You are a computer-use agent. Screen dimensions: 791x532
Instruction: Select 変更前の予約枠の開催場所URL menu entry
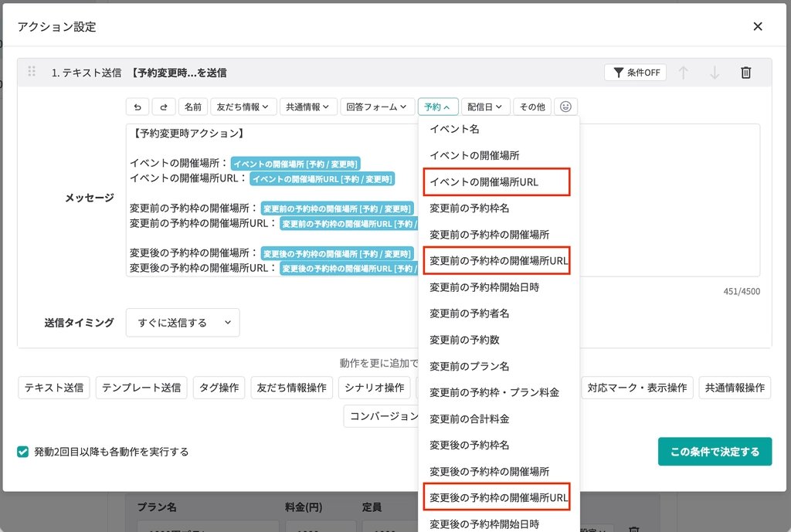pos(497,261)
